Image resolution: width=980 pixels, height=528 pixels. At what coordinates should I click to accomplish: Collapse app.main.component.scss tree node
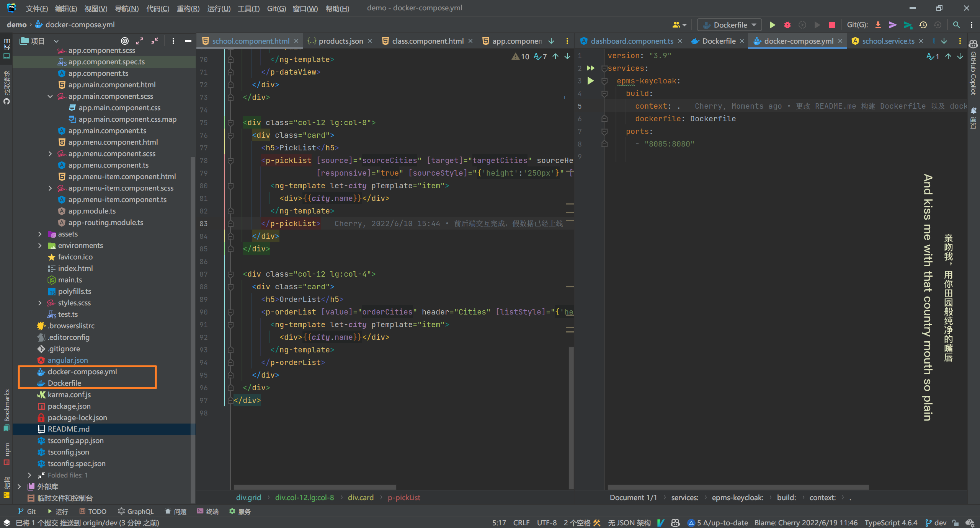pos(50,96)
